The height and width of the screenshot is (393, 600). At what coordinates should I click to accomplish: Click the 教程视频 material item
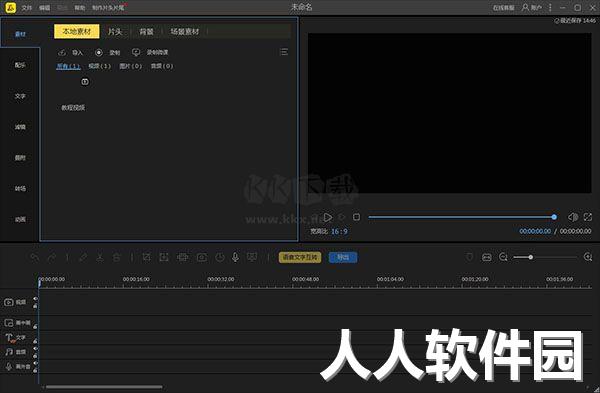(x=73, y=108)
